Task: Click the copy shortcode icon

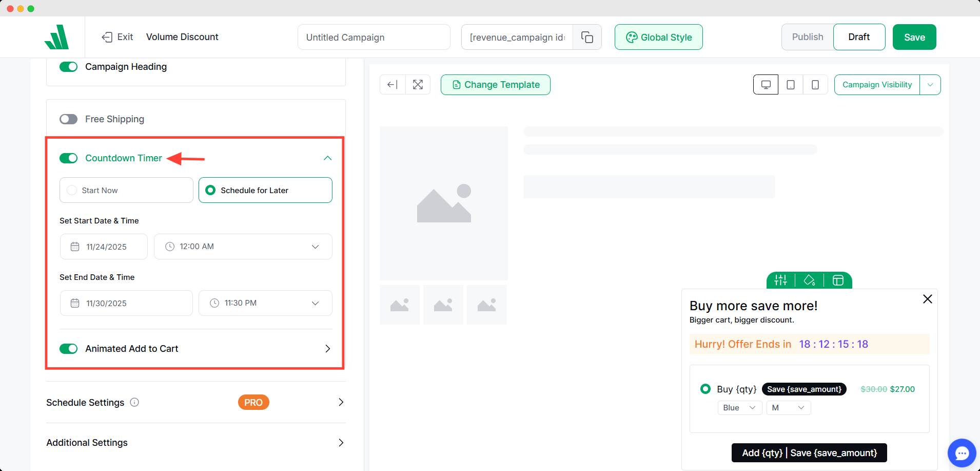Action: click(587, 37)
